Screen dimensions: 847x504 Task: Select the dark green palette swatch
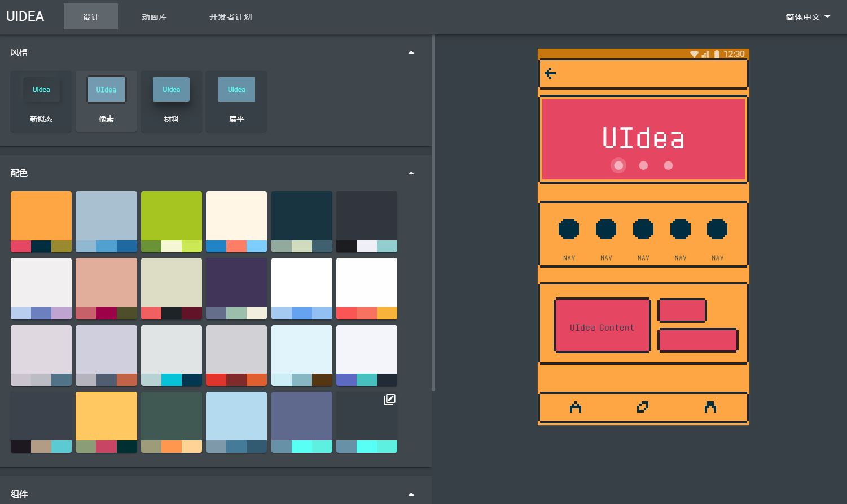click(x=172, y=422)
